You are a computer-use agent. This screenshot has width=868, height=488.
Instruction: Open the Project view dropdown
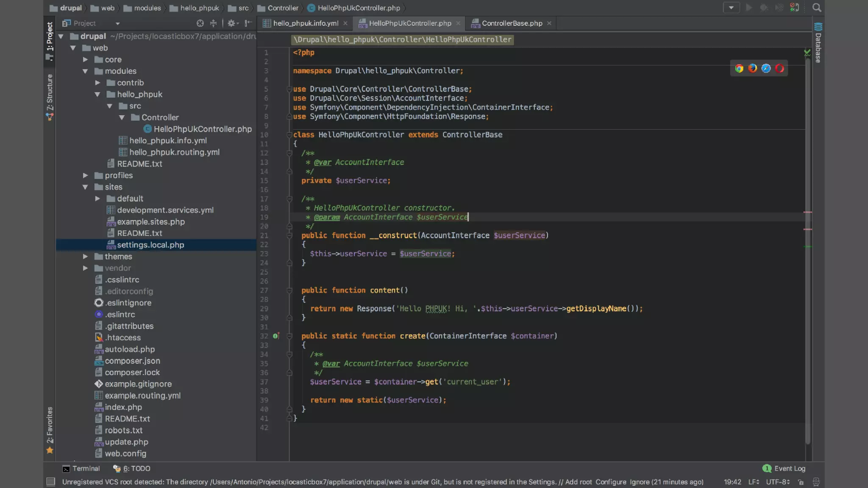pos(117,24)
